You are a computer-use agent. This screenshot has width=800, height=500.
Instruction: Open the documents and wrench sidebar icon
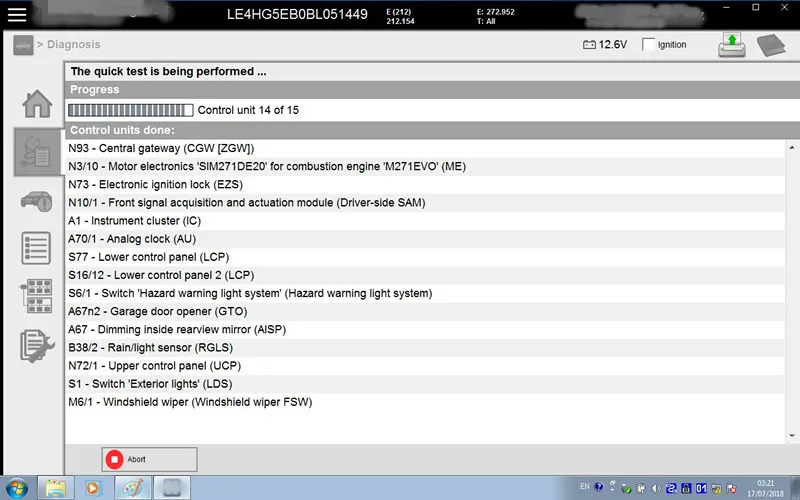point(37,346)
